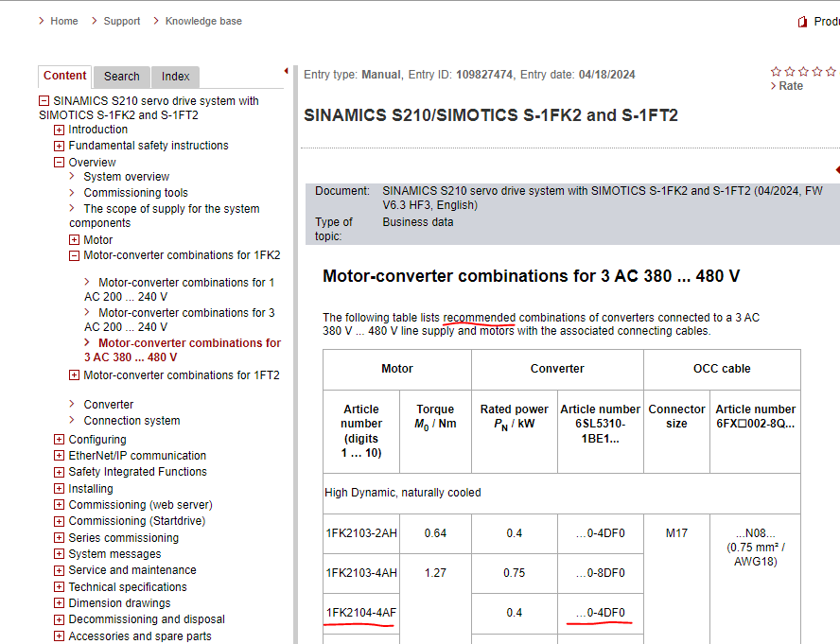The width and height of the screenshot is (840, 644).
Task: Open System overview topic
Action: pos(127,177)
